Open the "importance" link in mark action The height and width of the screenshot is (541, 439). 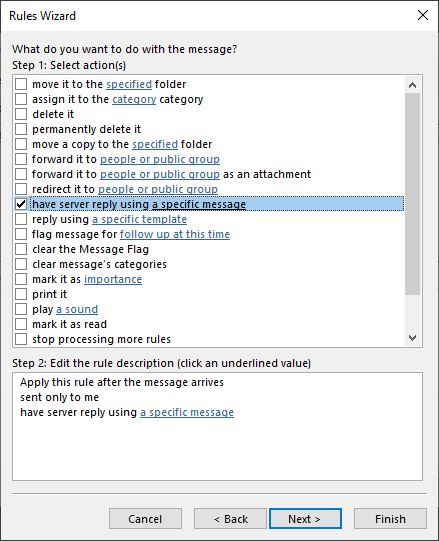[x=113, y=279]
